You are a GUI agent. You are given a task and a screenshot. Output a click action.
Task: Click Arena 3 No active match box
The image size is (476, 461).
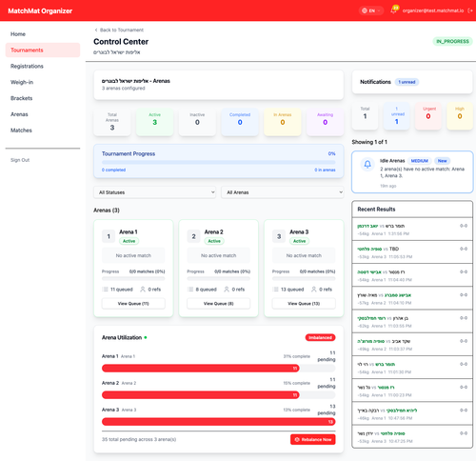click(x=304, y=255)
